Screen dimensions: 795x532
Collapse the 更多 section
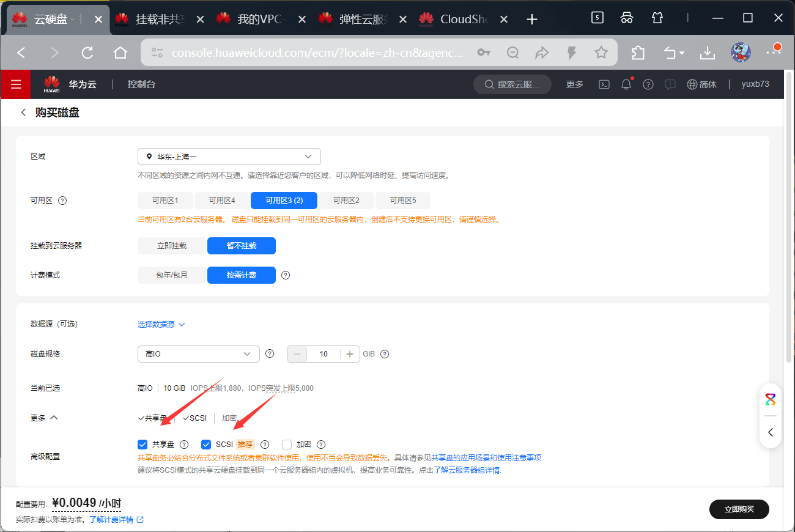coord(44,418)
